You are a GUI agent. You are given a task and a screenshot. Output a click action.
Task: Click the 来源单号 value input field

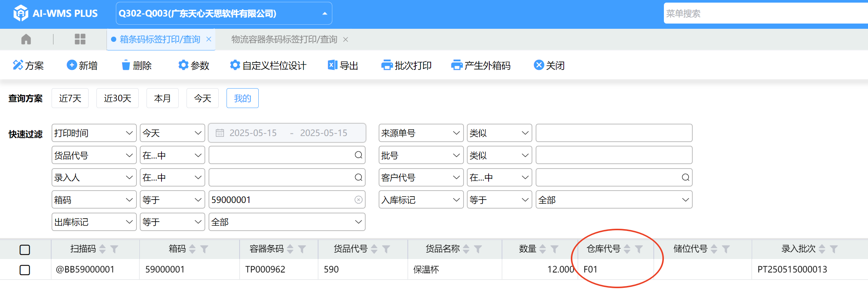click(x=614, y=133)
